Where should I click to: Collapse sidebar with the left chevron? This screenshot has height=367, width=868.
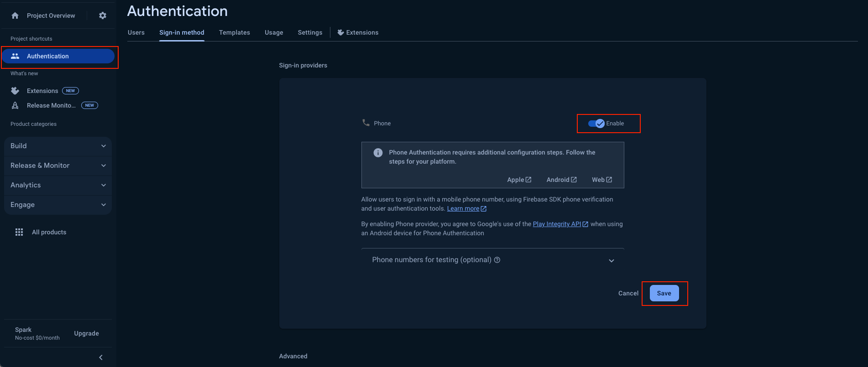(101, 357)
